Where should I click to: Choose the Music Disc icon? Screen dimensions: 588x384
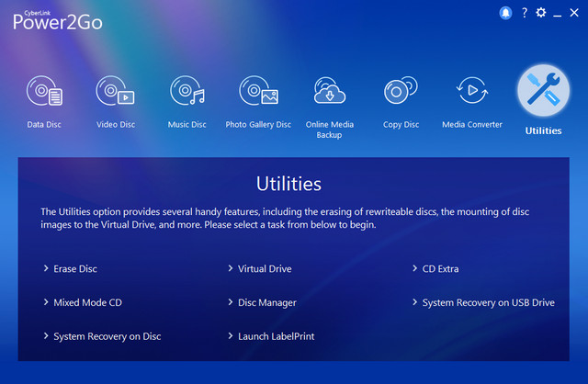coord(187,90)
